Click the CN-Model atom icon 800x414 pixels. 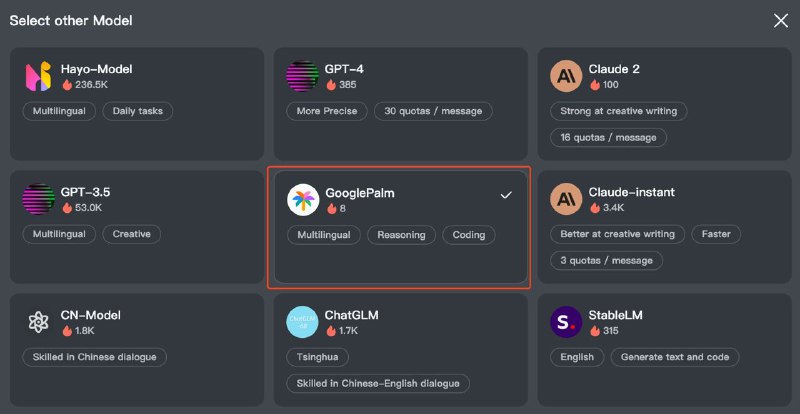[39, 322]
